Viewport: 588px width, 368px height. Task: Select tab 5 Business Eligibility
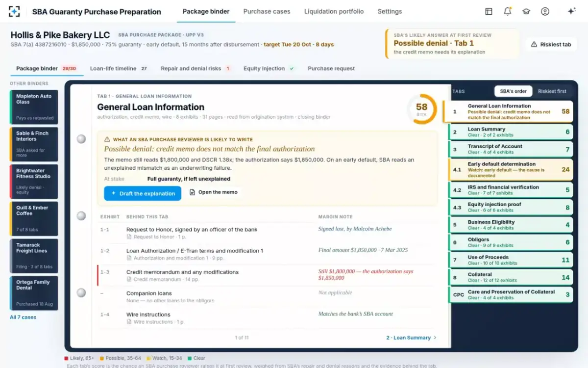511,225
